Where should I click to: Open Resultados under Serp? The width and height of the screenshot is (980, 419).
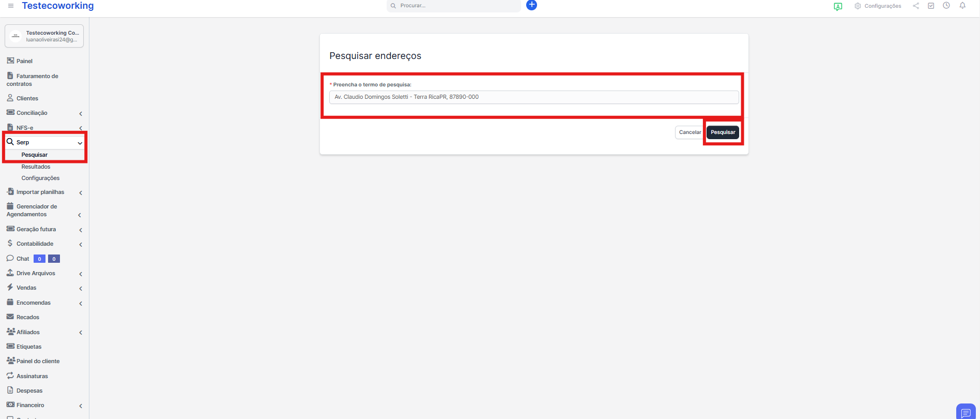(36, 167)
